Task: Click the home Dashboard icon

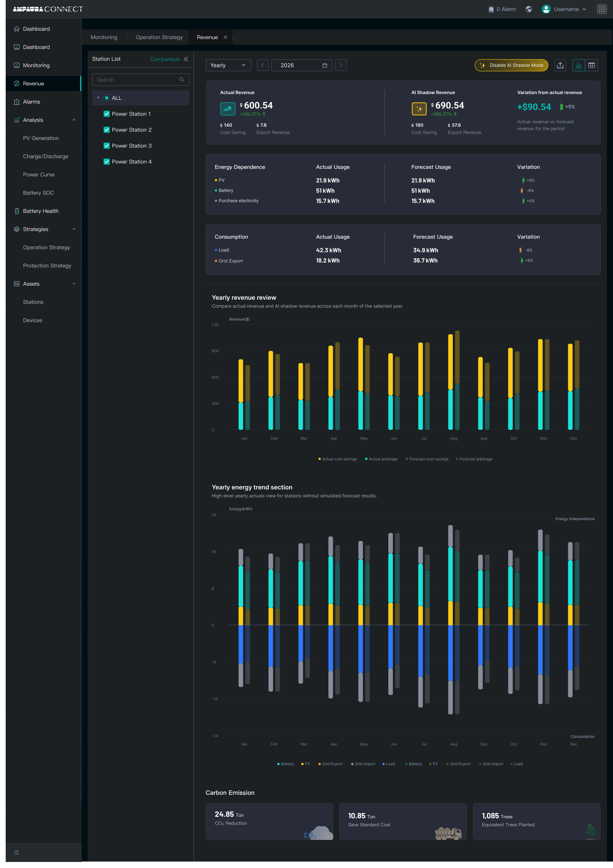Action: coord(17,29)
